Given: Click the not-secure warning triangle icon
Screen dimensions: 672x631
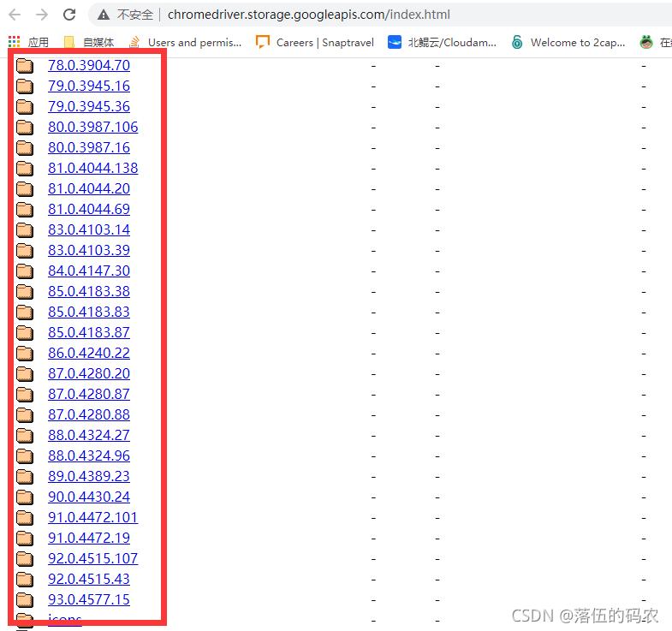Looking at the screenshot, I should [x=104, y=15].
